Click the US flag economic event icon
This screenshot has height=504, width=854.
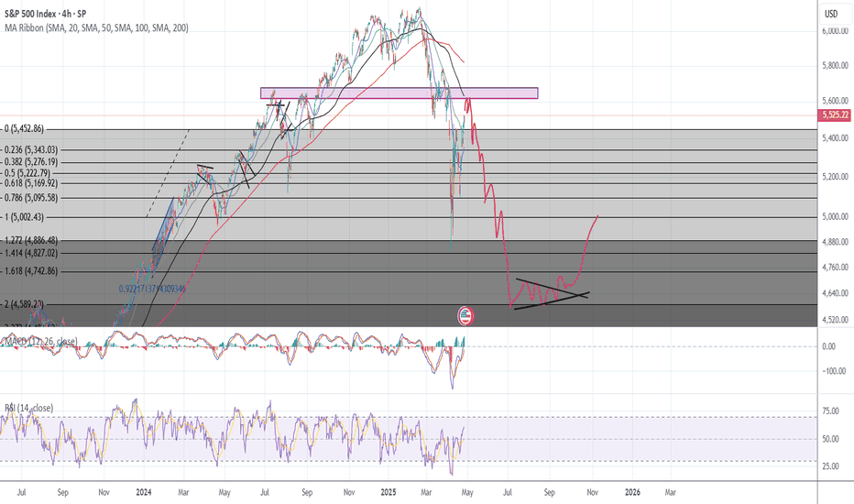coord(465,315)
